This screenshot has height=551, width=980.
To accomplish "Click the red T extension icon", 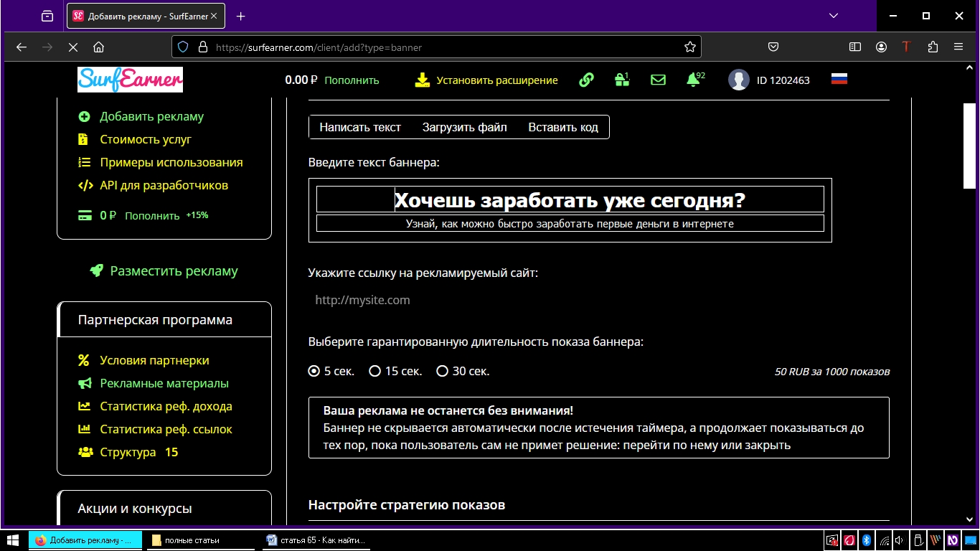I will pos(906,47).
